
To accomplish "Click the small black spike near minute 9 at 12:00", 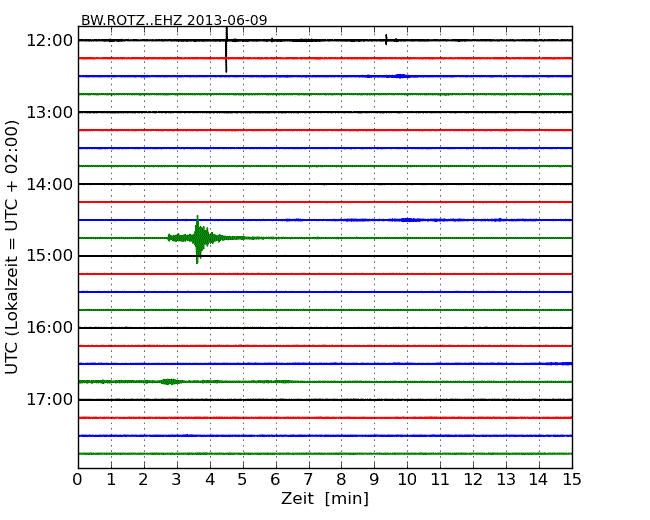I will click(386, 40).
